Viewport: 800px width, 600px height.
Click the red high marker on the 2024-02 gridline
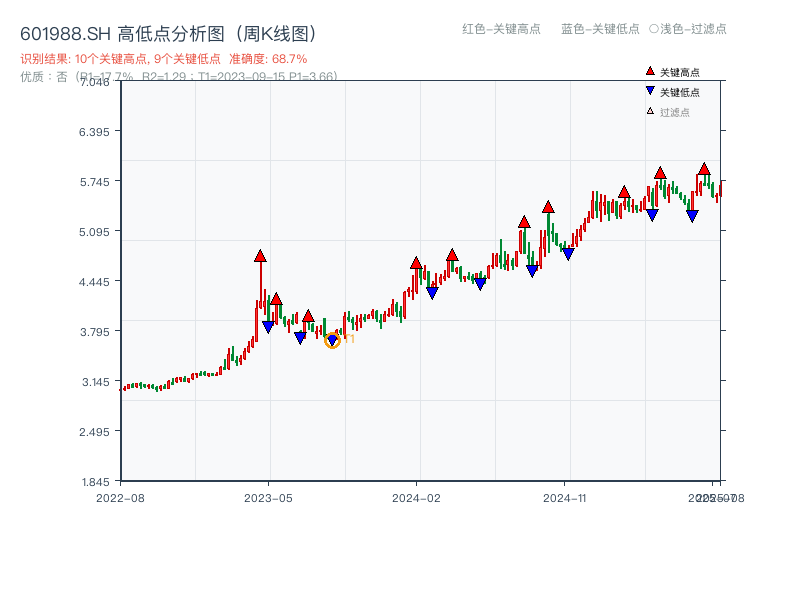[416, 263]
